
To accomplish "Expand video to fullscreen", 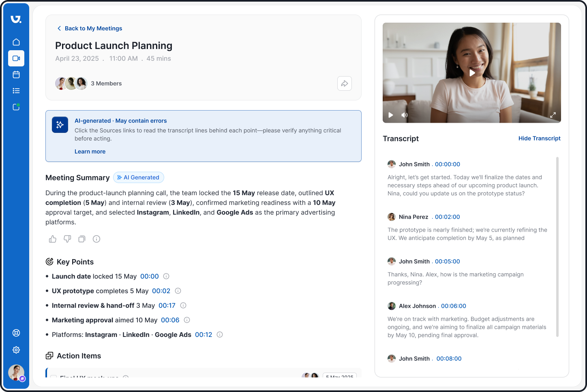I will pos(553,115).
